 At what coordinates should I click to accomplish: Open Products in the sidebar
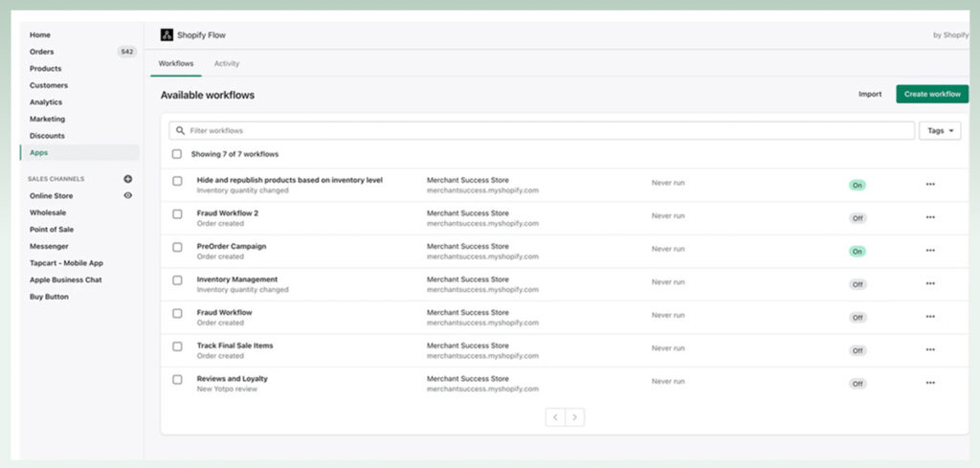click(46, 69)
